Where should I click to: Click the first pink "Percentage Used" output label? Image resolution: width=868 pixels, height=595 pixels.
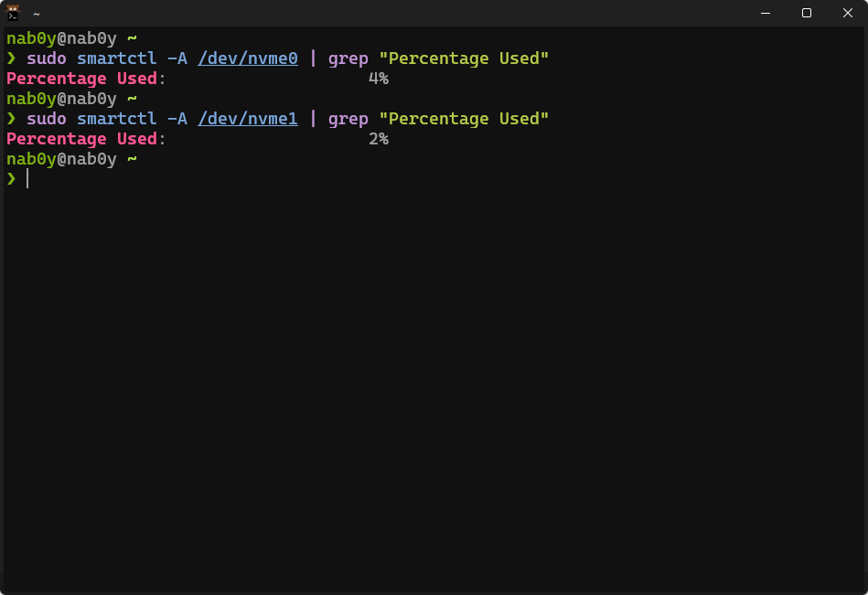coord(81,79)
